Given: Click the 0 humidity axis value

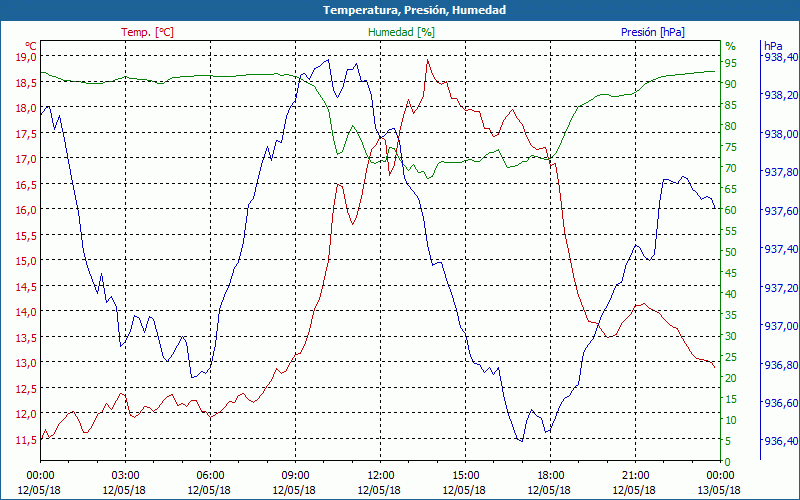Looking at the screenshot, I should pyautogui.click(x=728, y=462).
